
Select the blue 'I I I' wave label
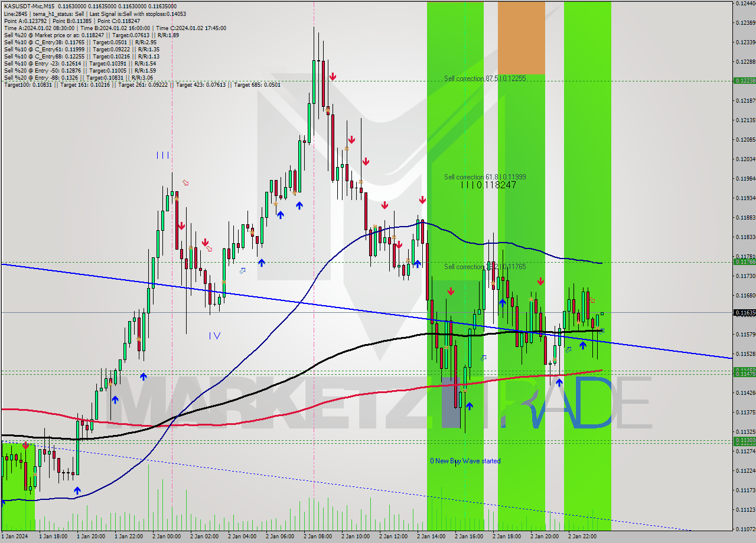(x=163, y=155)
